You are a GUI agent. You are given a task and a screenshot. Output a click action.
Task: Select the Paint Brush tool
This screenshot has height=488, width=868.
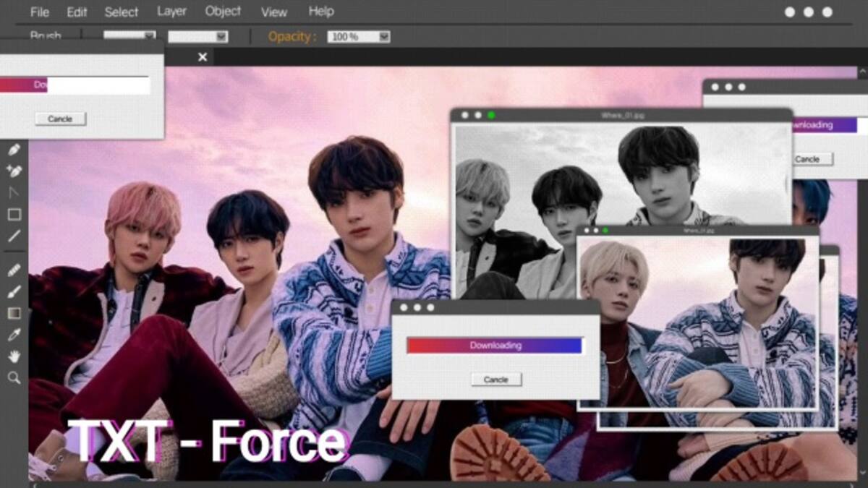pos(14,291)
